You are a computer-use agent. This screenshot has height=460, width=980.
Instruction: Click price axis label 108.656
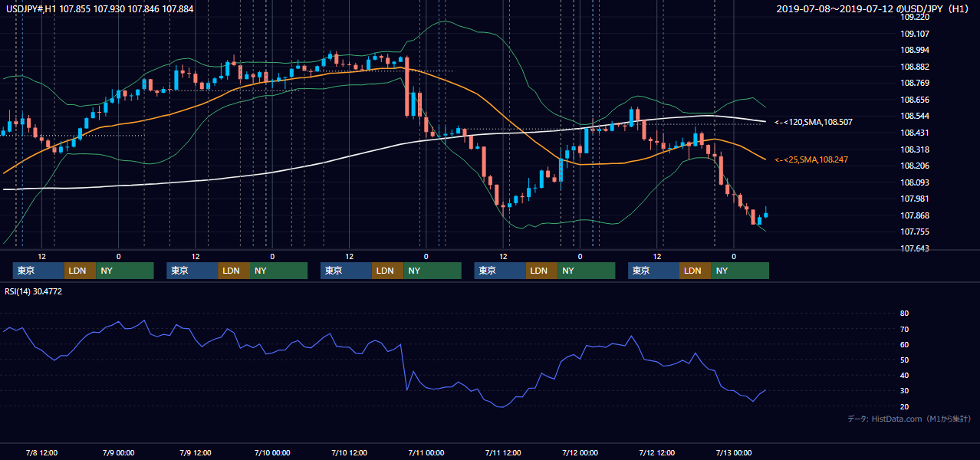(x=914, y=100)
